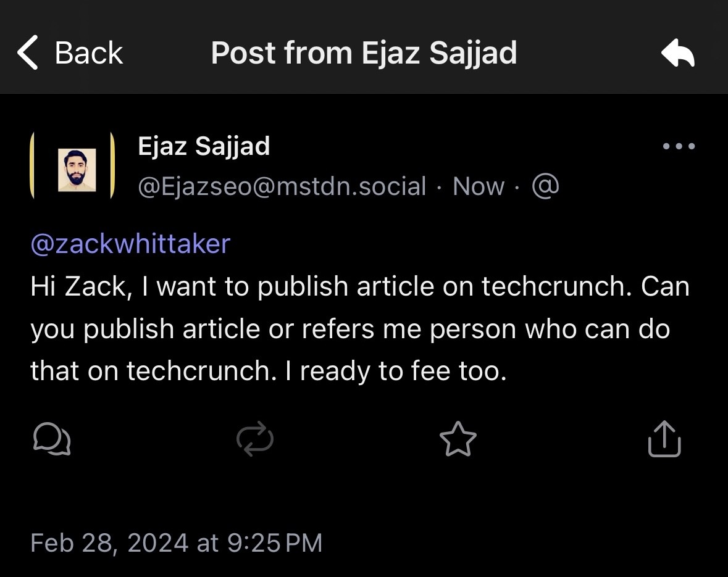This screenshot has width=728, height=577.
Task: Reply using the header arrow icon
Action: tap(677, 53)
